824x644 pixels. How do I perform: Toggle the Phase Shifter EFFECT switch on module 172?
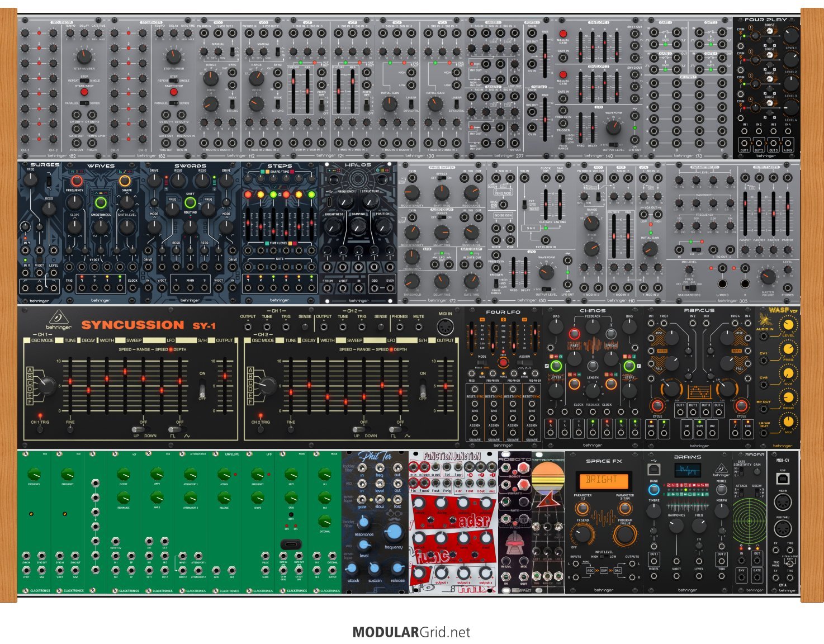[x=442, y=178]
